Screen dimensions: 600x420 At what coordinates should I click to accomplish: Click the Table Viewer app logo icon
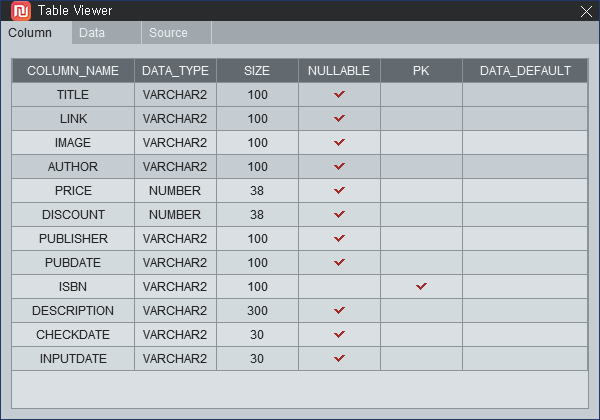[21, 10]
